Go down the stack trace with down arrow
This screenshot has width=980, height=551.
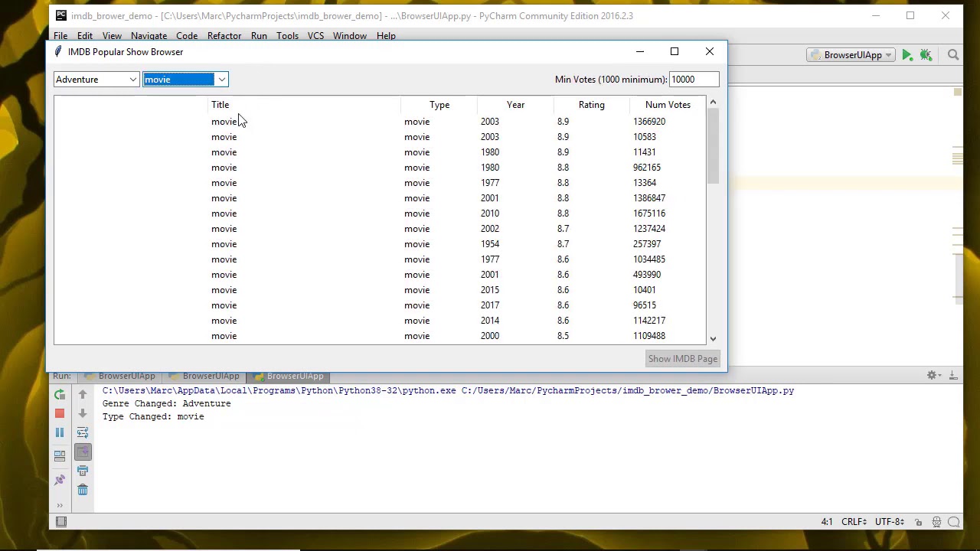[x=83, y=413]
